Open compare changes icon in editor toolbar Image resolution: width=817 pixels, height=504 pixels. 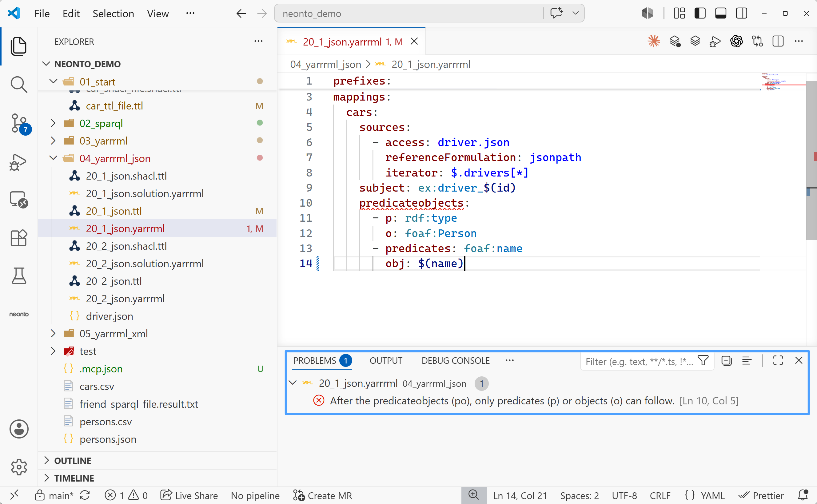tap(757, 41)
